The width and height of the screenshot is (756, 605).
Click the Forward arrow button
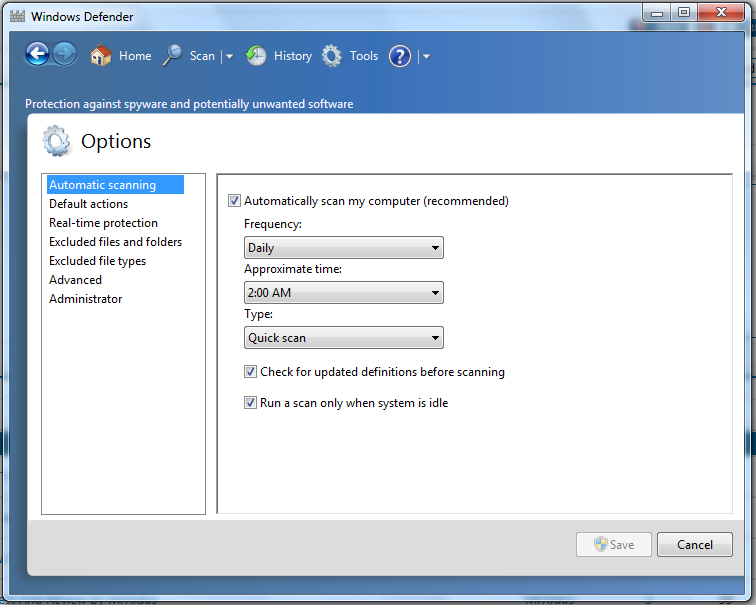65,54
